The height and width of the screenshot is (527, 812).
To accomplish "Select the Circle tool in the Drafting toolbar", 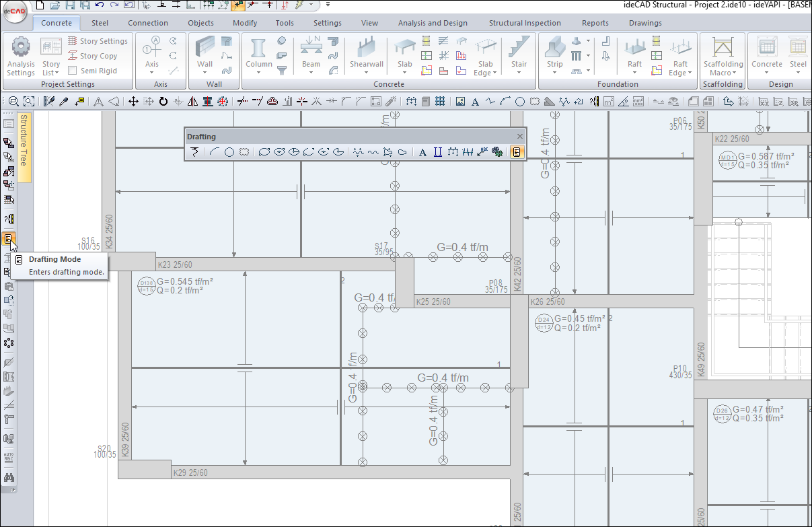I will (229, 152).
